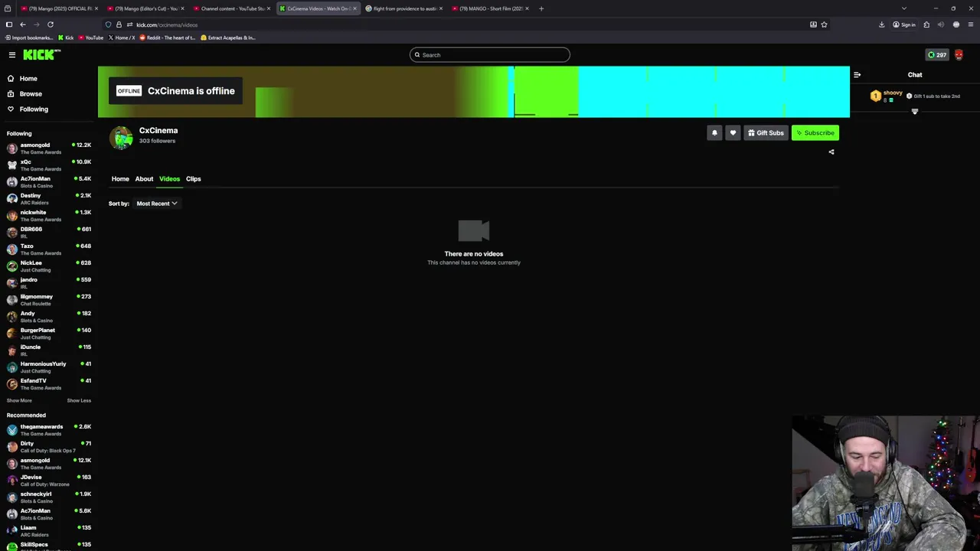Open iDuncle in the Following list
This screenshot has width=980, height=551.
pos(48,350)
